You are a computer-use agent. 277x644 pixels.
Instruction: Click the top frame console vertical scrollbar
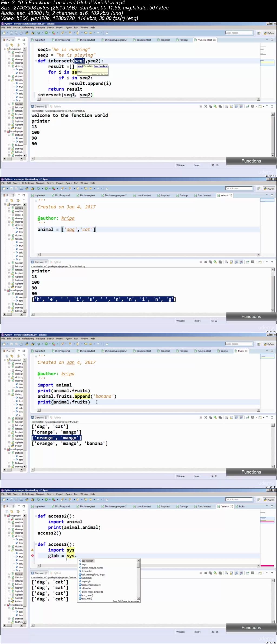click(273, 134)
